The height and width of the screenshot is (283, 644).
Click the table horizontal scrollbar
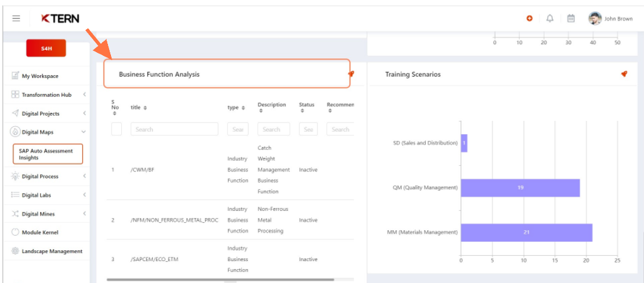coord(220,280)
